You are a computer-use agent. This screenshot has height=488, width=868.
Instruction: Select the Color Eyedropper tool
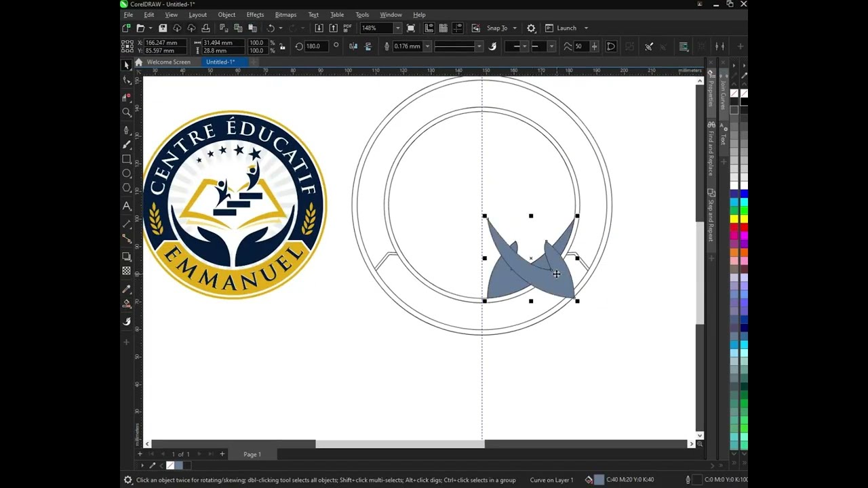coord(126,289)
